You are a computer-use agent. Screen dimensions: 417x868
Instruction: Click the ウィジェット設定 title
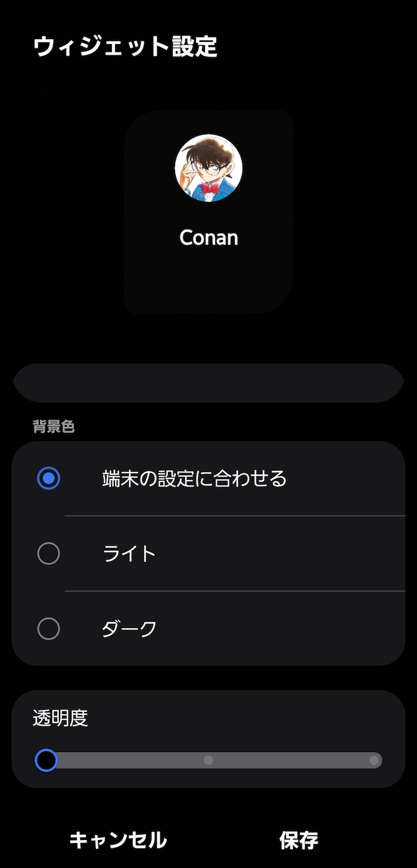(125, 46)
